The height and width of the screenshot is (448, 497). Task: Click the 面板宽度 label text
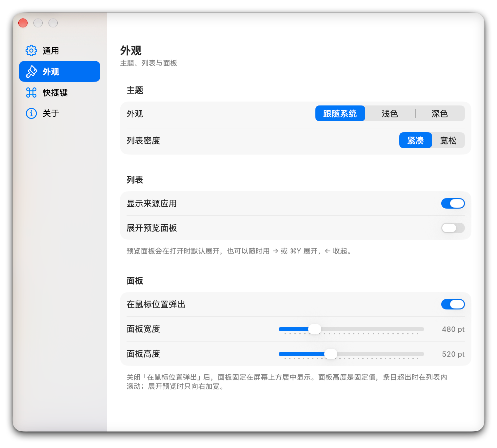143,329
